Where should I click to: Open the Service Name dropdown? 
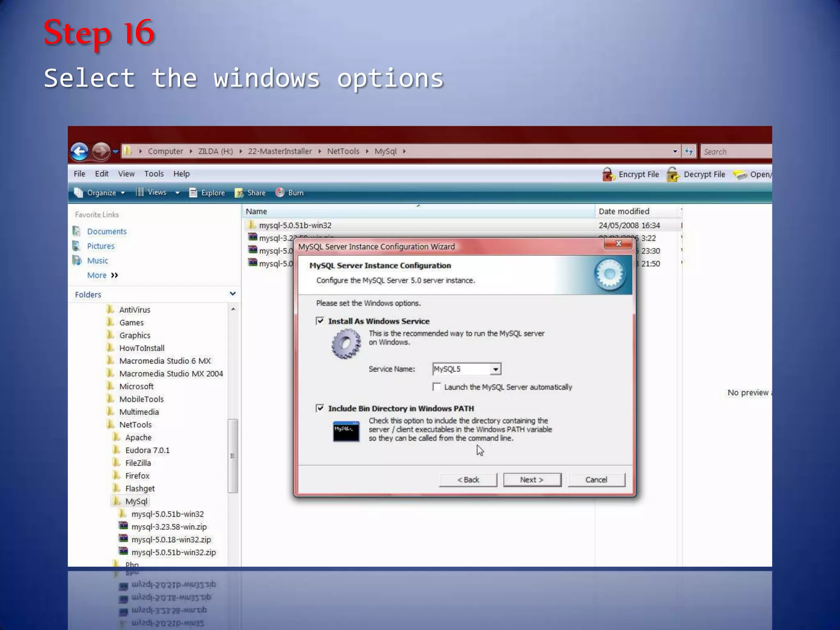(x=495, y=369)
